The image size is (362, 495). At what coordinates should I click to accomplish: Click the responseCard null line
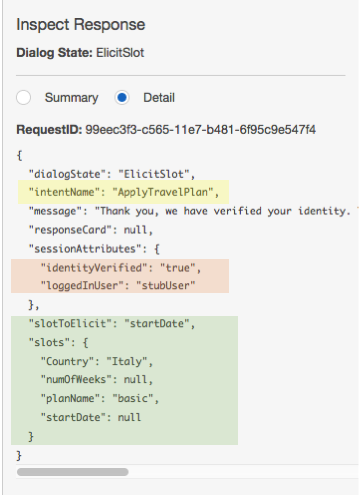coord(91,230)
